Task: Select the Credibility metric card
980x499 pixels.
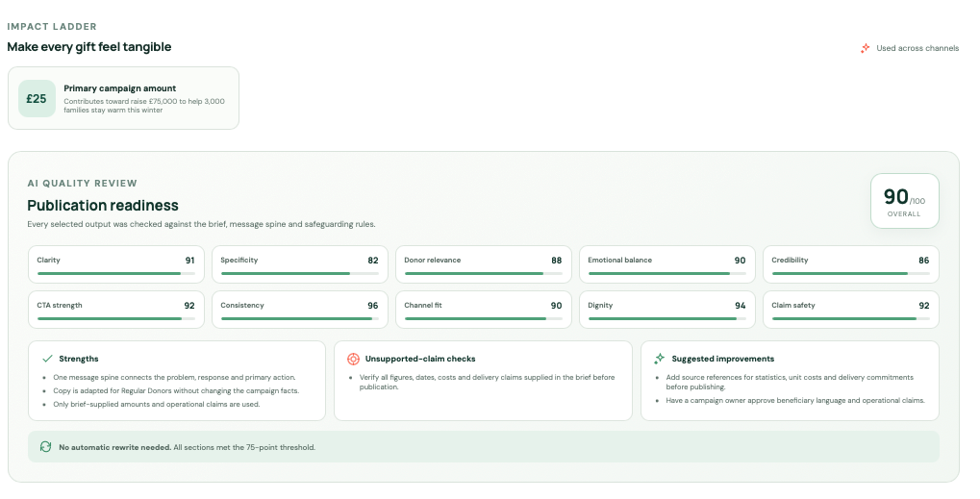Action: coord(850,264)
